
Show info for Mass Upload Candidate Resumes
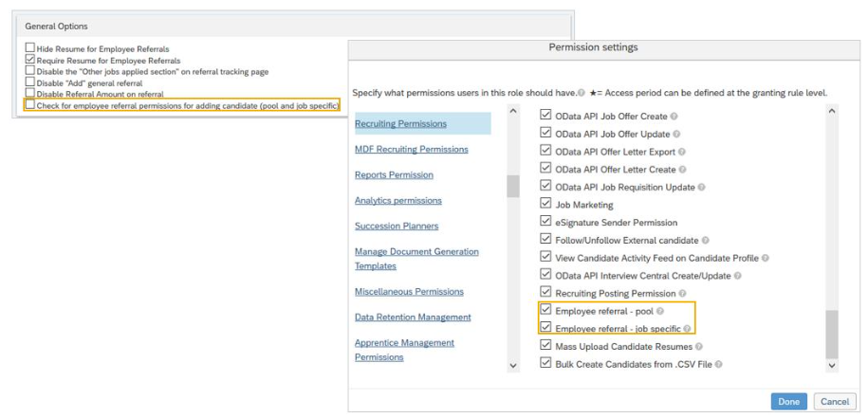pos(699,347)
